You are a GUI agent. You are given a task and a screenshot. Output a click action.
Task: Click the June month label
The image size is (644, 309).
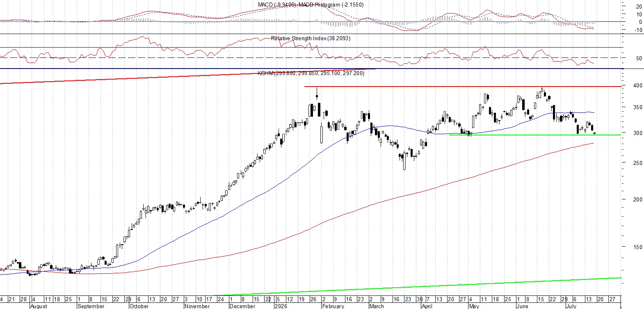(x=523, y=306)
